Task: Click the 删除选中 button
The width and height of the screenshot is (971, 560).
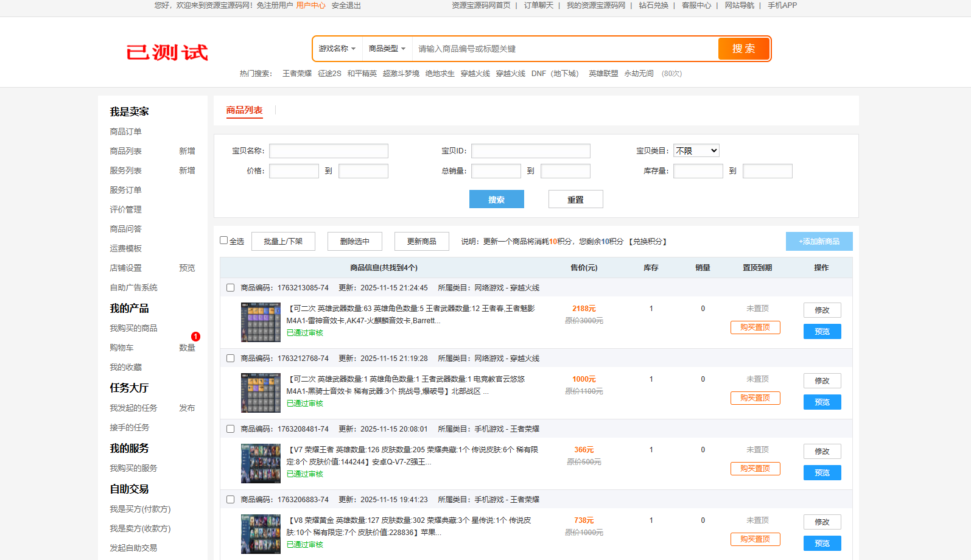Action: click(355, 241)
